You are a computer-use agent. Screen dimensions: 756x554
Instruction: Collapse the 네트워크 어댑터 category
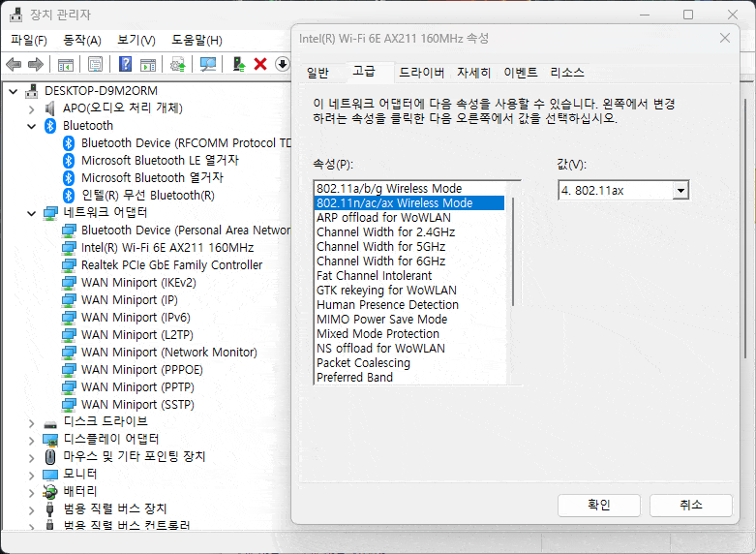point(32,213)
